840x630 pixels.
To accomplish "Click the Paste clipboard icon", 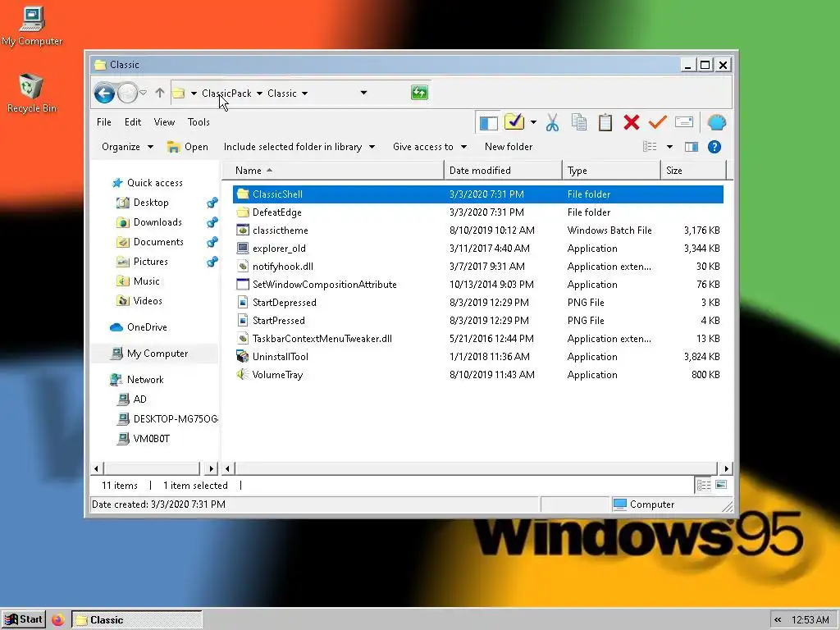I will 605,122.
